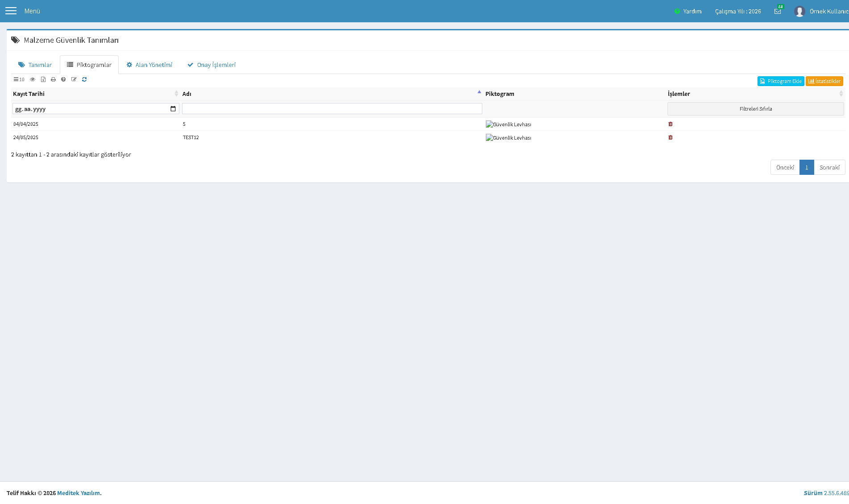Print the pictogram list

(x=53, y=79)
